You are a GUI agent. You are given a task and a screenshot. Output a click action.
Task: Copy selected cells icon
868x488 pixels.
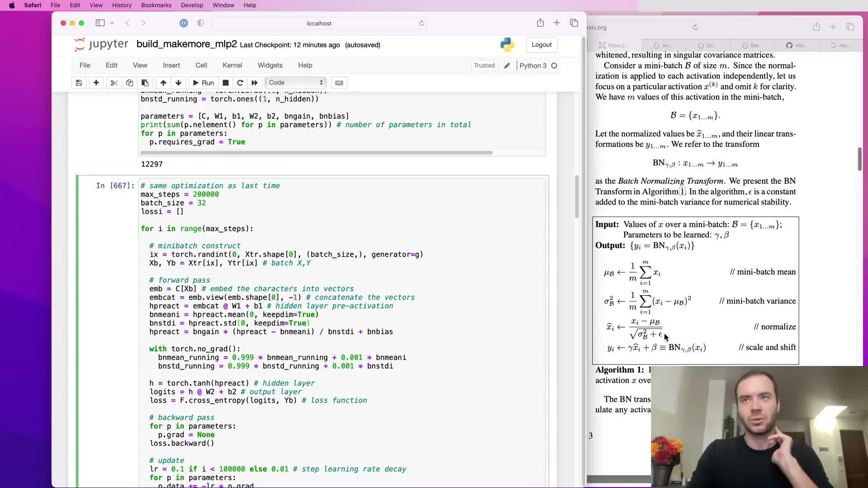pos(129,83)
